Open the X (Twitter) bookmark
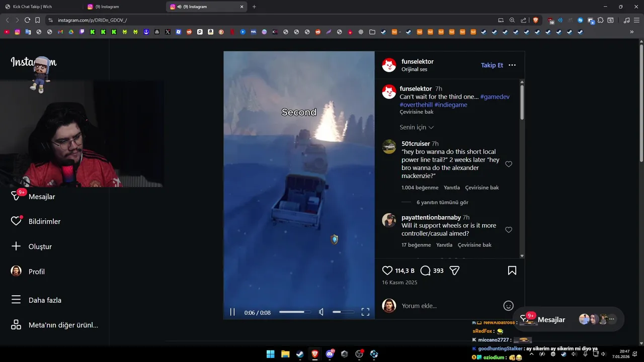This screenshot has height=362, width=644. point(168,32)
